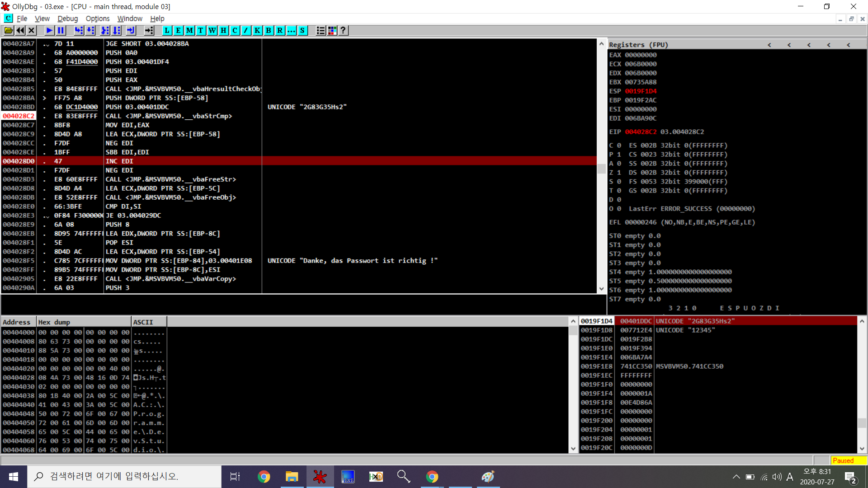Open the Appearance color options icon
Screen dimensions: 868x488
pyautogui.click(x=332, y=30)
